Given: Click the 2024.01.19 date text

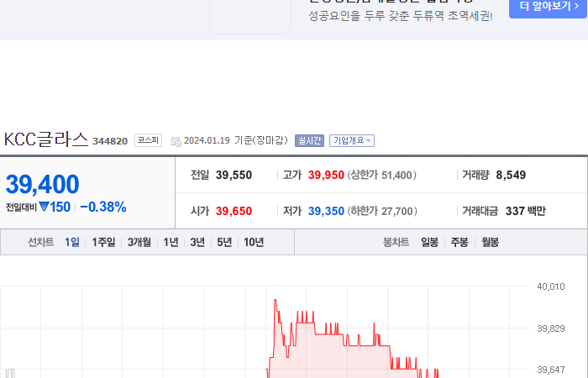Looking at the screenshot, I should click(207, 140).
